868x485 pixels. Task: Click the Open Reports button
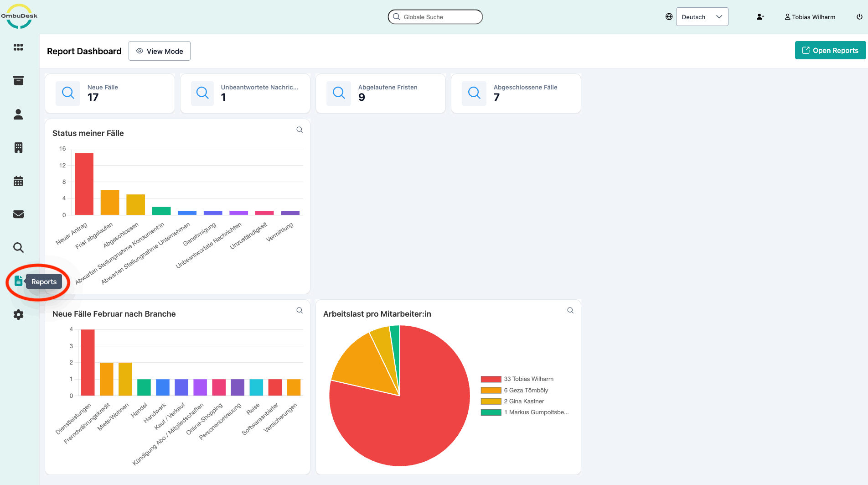tap(830, 51)
